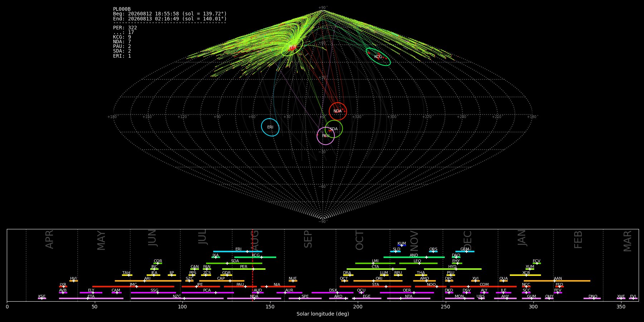
Task: Click the ORS shower label
Action: [x=433, y=249]
